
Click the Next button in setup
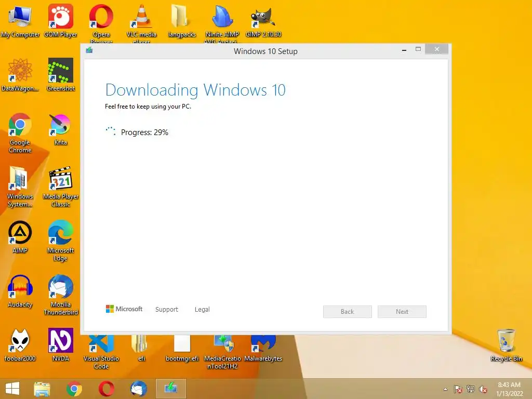pyautogui.click(x=402, y=312)
